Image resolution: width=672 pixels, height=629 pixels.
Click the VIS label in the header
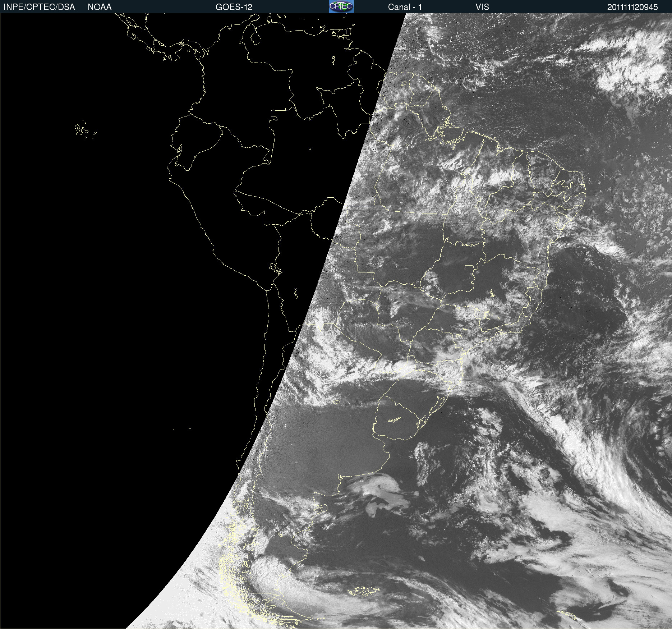click(482, 7)
